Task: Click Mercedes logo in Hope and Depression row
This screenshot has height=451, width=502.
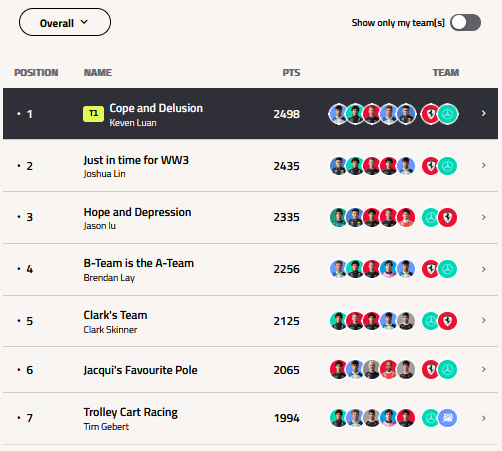Action: coord(430,218)
